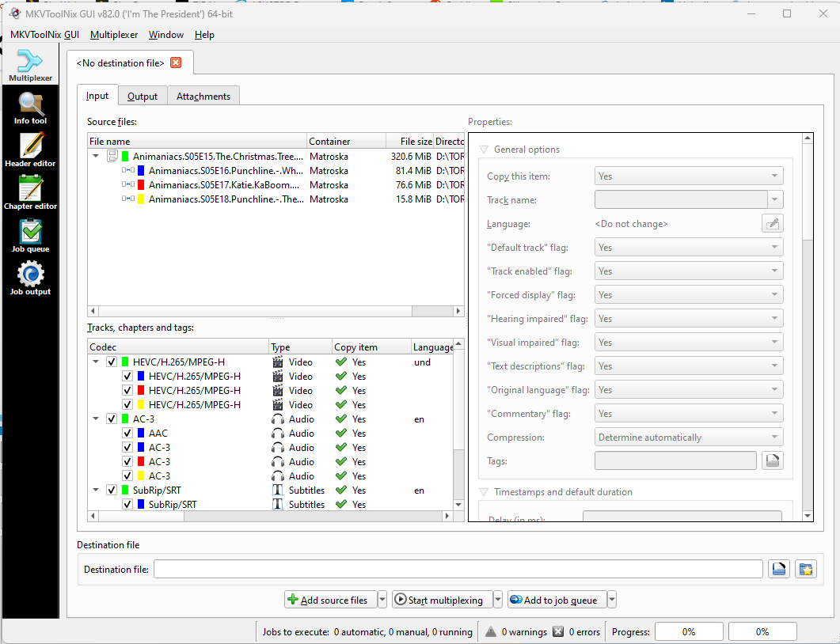This screenshot has width=840, height=644.
Task: Select the Multiplexer tool icon
Action: (x=30, y=66)
